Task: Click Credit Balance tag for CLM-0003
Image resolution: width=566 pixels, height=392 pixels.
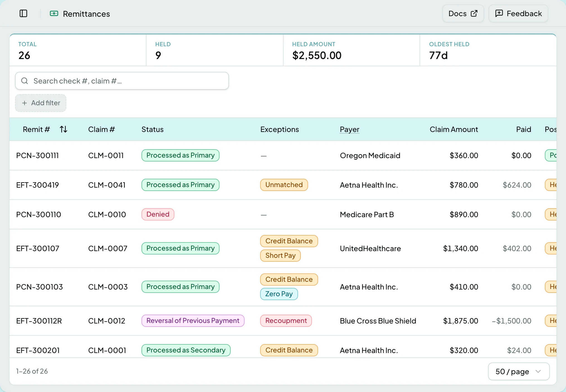Action: coord(289,280)
